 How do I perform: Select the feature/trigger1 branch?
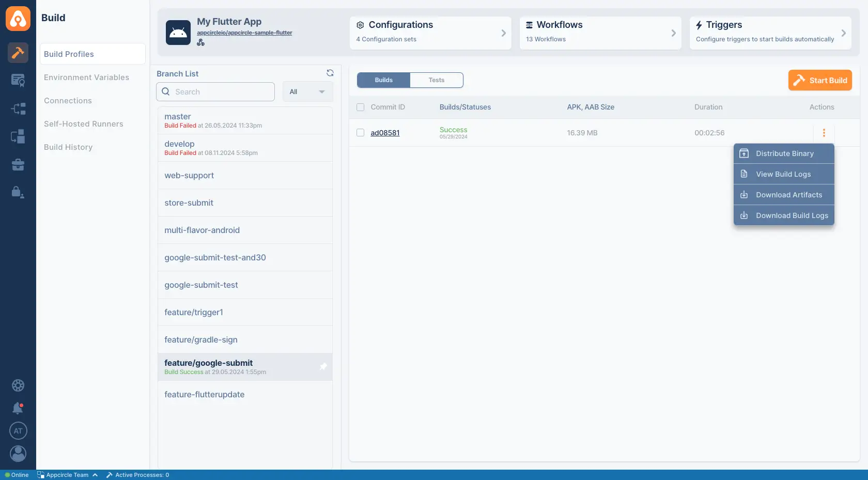tap(245, 312)
